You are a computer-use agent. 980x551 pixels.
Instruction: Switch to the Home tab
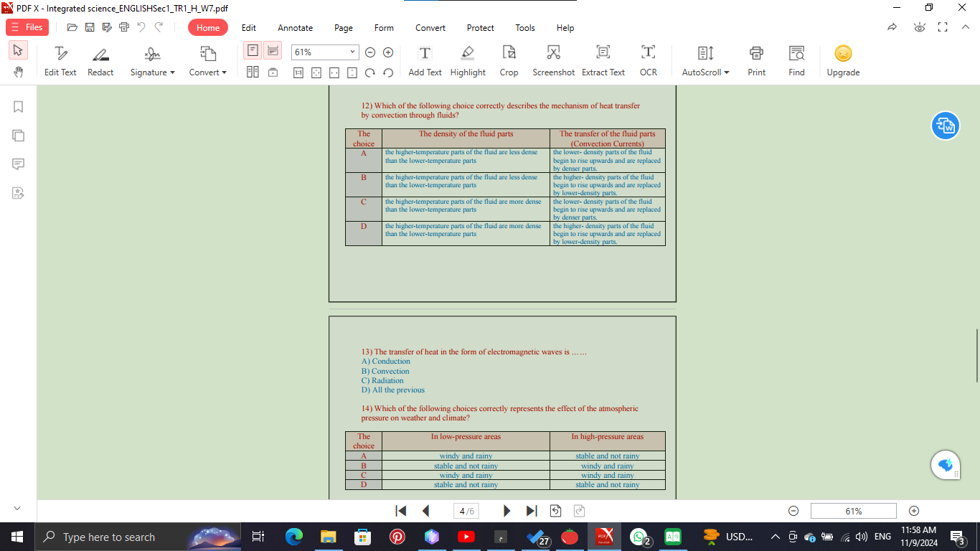click(x=208, y=27)
